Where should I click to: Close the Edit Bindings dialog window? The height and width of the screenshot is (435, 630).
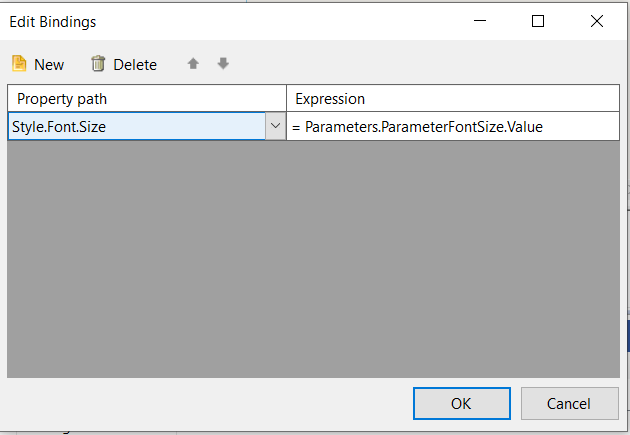[597, 21]
